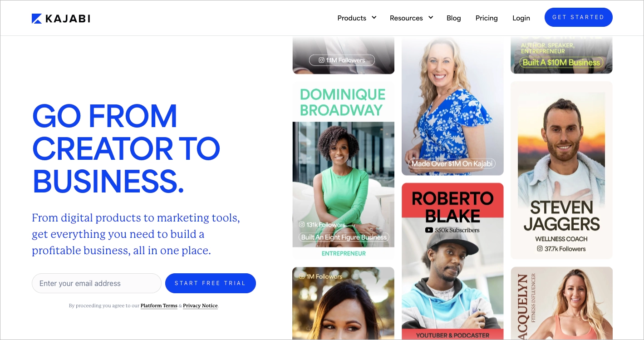Select the Made Over $1M On Kajabi card
Image resolution: width=644 pixels, height=340 pixels.
(452, 107)
